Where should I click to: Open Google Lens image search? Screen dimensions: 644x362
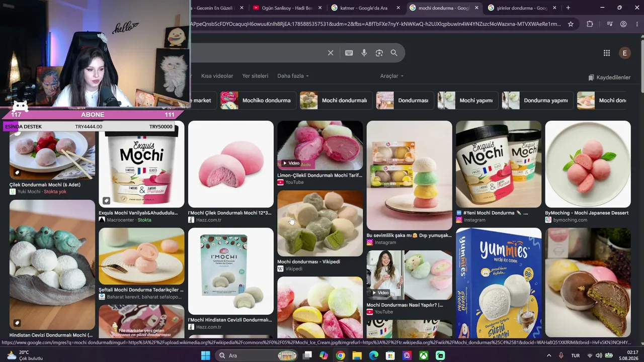click(x=379, y=53)
